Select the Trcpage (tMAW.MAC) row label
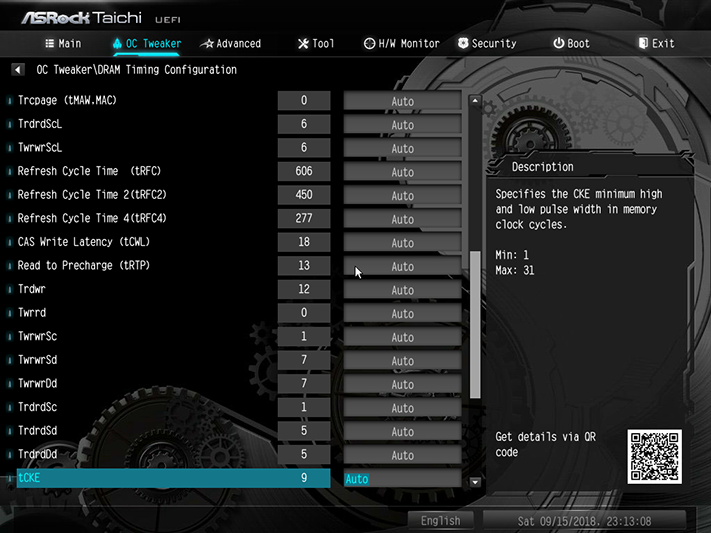This screenshot has width=711, height=533. point(67,100)
